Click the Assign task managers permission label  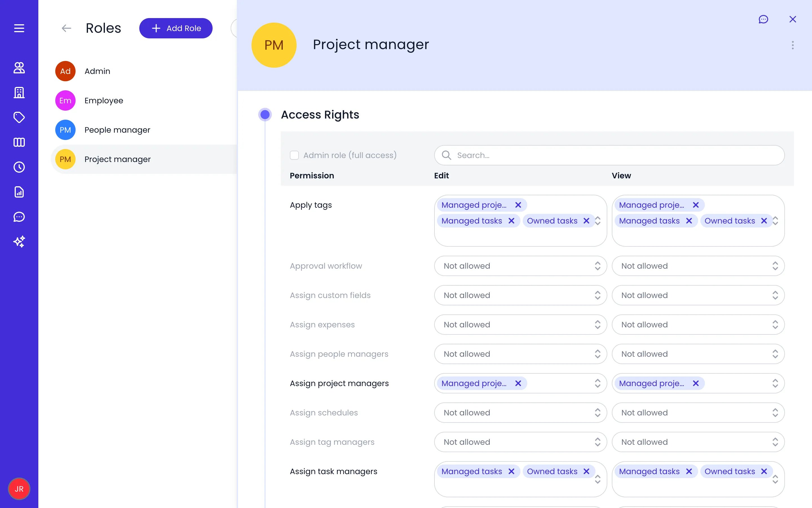click(x=334, y=471)
